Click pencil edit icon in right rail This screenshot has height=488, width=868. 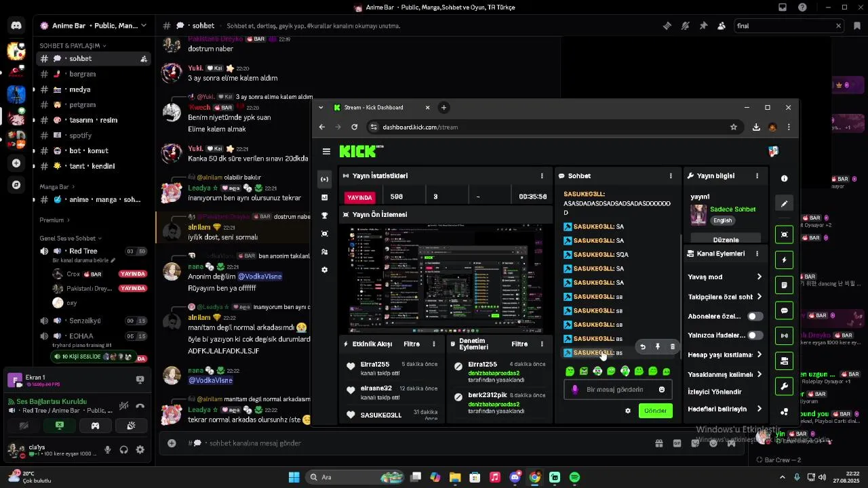pos(784,203)
